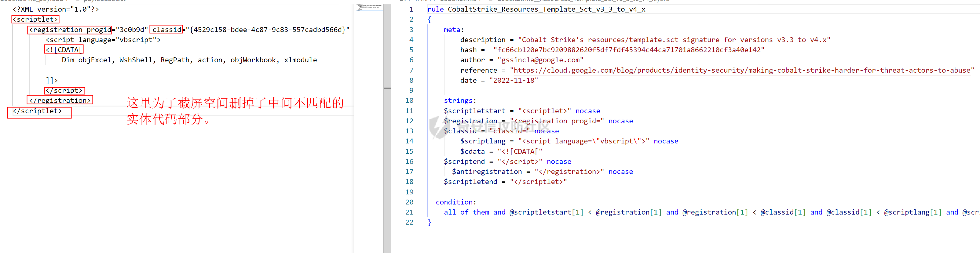The image size is (980, 253).
Task: Click the opening brace on line 2
Action: click(x=429, y=19)
